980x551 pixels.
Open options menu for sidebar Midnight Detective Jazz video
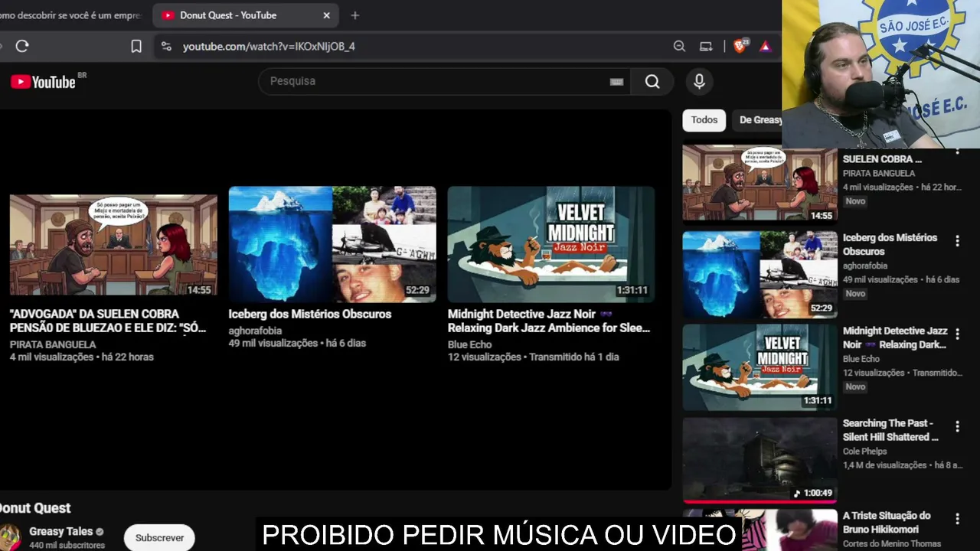(x=957, y=334)
